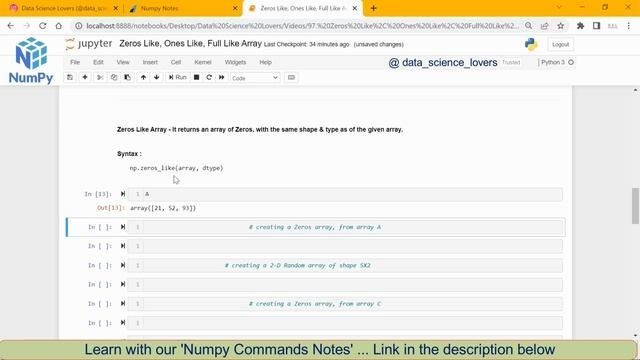Switch to the Data Science Lovers browser tab
This screenshot has height=360, width=640.
pyautogui.click(x=63, y=8)
